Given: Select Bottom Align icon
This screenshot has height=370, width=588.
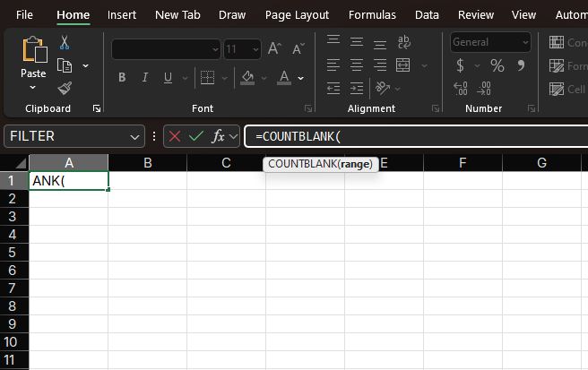Looking at the screenshot, I should point(380,45).
